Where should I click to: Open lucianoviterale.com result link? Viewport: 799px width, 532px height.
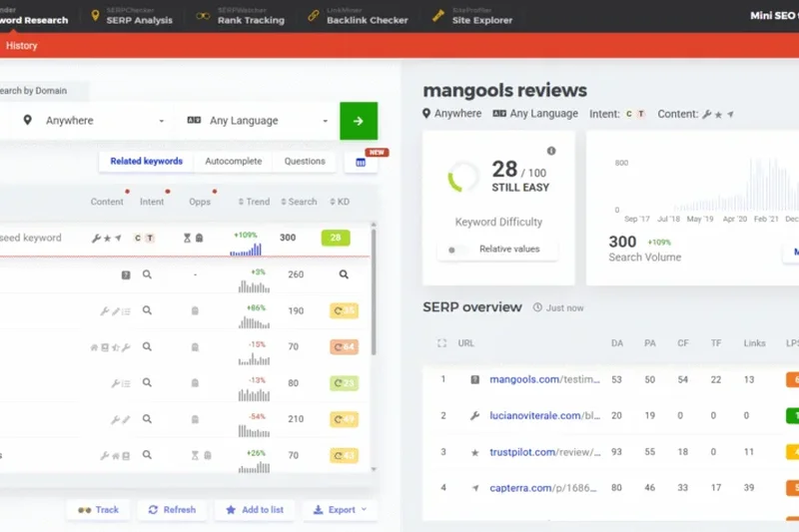point(544,415)
